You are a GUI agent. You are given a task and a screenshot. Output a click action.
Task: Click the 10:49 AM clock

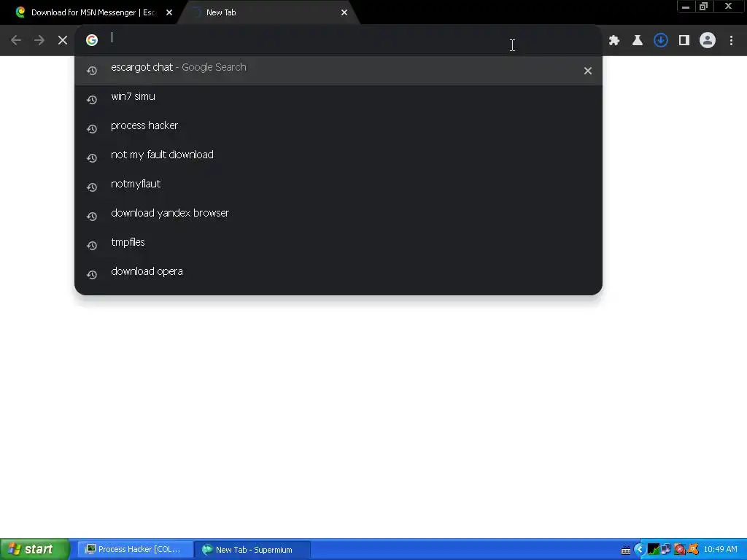720,550
